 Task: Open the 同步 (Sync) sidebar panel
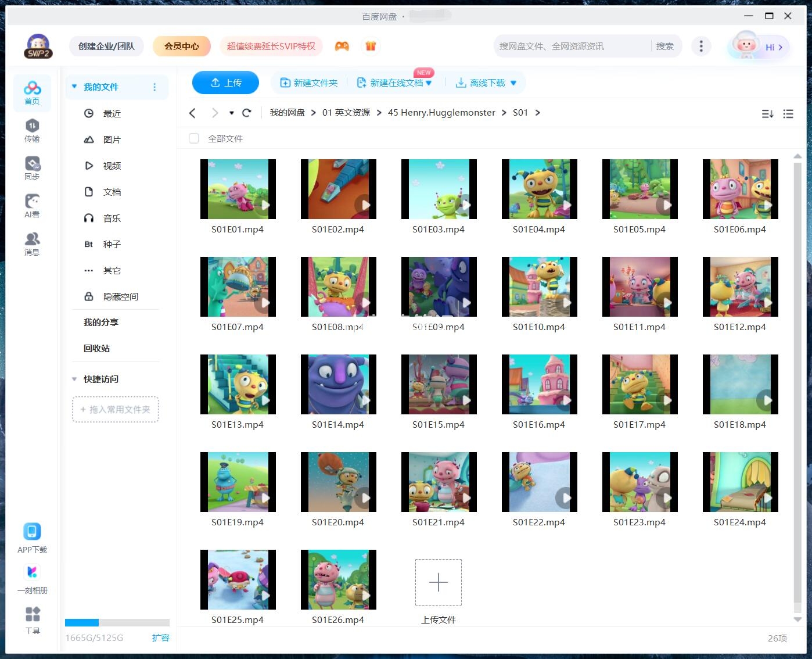pyautogui.click(x=32, y=168)
